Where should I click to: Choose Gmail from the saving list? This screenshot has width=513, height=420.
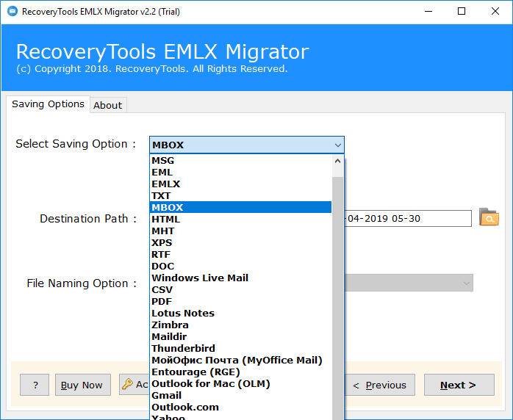point(240,396)
